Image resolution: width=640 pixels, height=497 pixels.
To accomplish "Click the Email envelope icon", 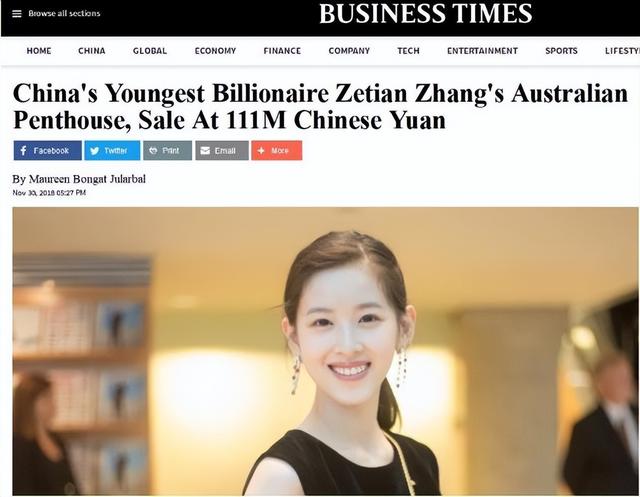I will 205,151.
